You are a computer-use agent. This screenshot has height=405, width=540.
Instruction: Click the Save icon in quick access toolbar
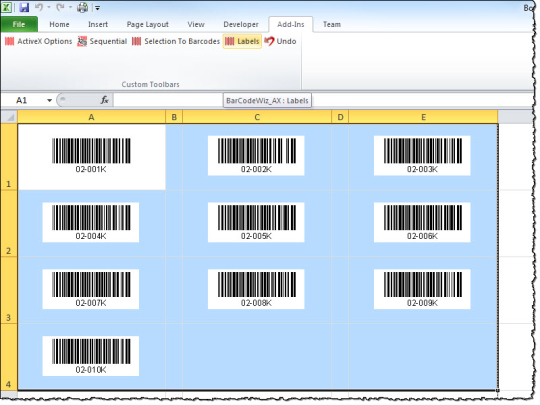tap(24, 7)
